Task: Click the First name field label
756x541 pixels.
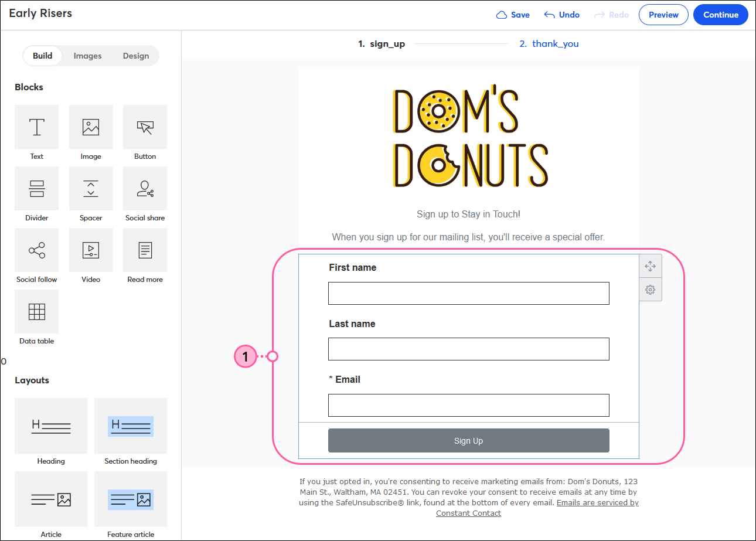Action: [353, 267]
